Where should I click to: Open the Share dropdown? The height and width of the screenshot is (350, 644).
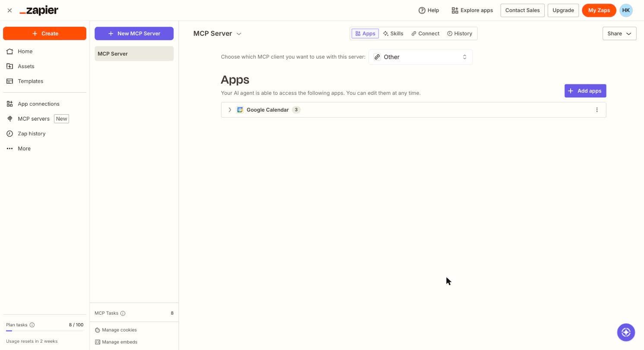[619, 34]
